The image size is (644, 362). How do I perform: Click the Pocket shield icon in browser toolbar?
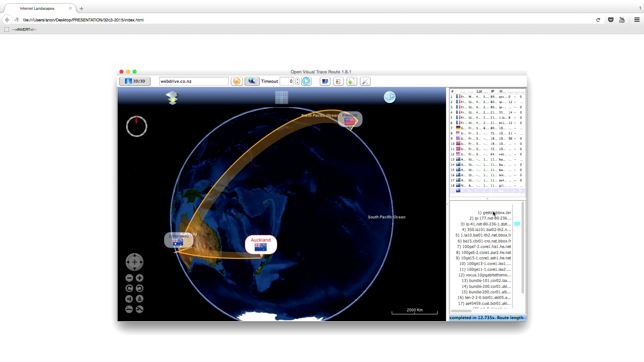coord(611,20)
